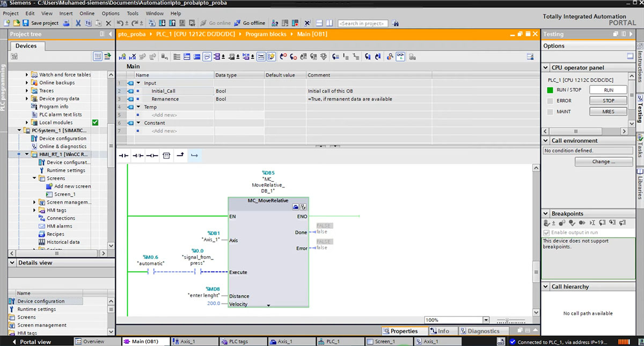
Task: Click the HMI_RT_1 device icon in the project tree
Action: click(x=34, y=154)
